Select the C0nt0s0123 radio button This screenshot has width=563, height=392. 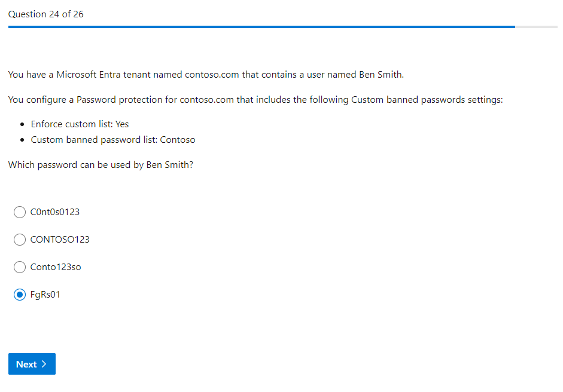coord(20,212)
